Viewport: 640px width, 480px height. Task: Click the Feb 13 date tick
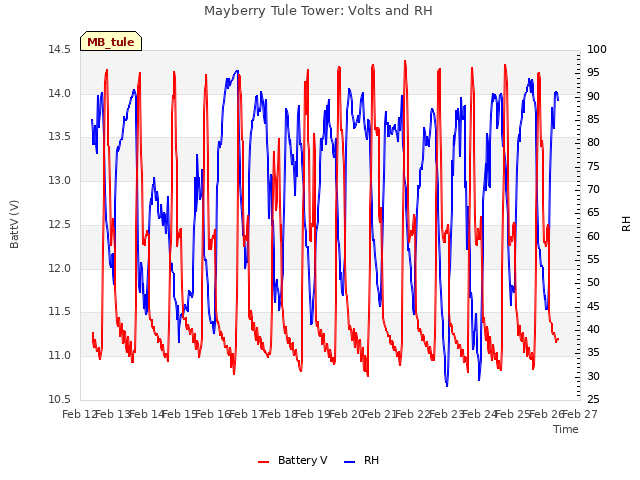(x=113, y=415)
